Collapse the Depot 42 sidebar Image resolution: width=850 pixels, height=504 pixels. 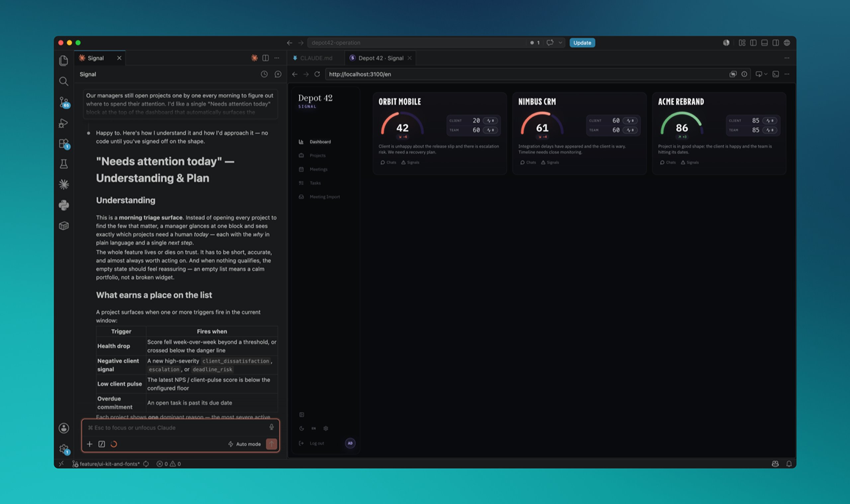coord(301,414)
